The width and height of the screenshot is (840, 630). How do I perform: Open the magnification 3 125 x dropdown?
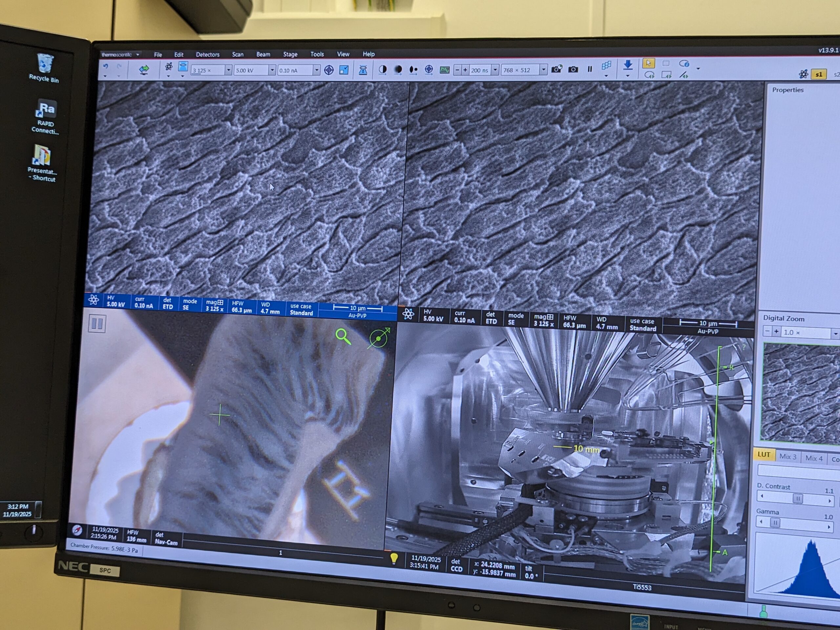(x=228, y=70)
